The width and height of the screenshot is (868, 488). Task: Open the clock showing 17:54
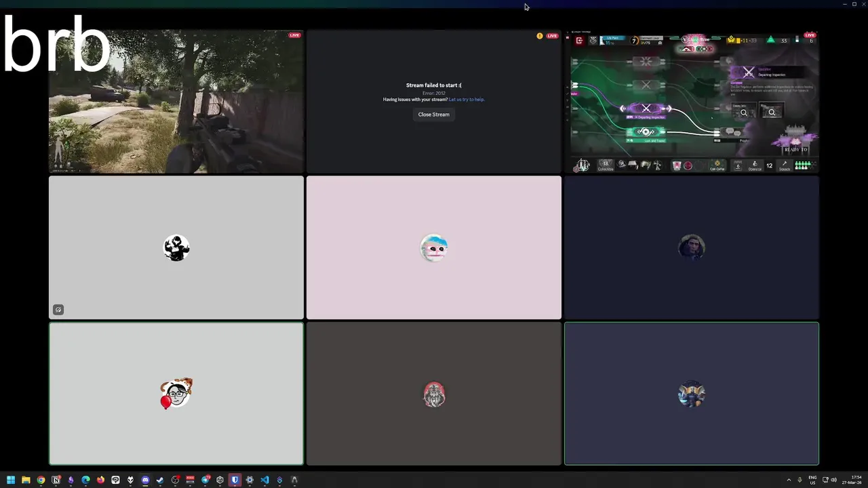click(x=852, y=480)
